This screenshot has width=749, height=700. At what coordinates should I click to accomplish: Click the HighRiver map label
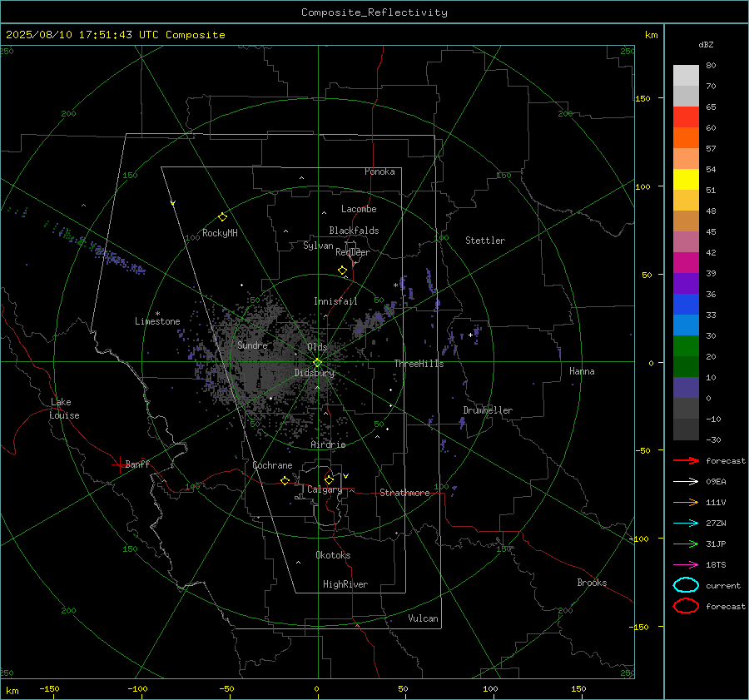tap(345, 584)
